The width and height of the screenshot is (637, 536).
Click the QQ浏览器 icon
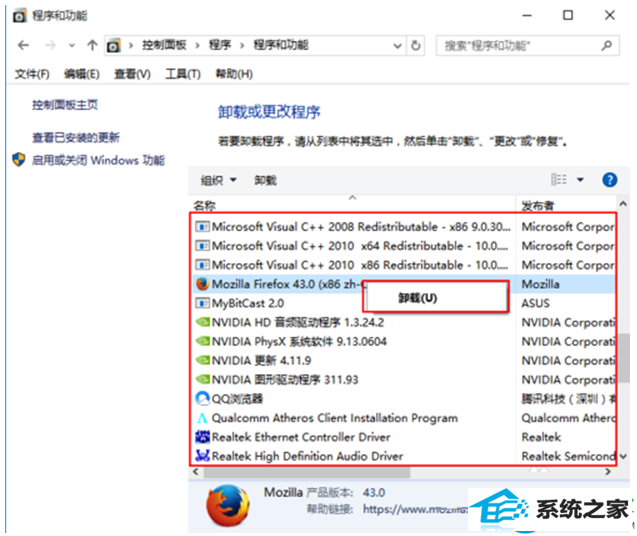tap(202, 399)
